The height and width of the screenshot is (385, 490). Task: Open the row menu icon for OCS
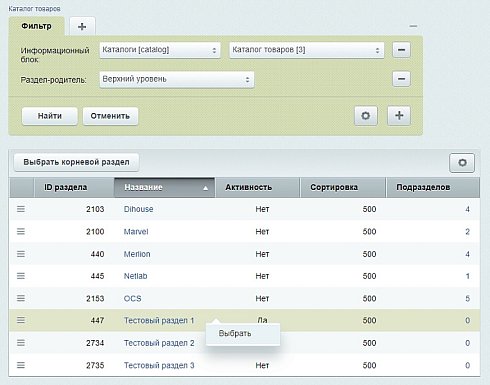pyautogui.click(x=21, y=298)
